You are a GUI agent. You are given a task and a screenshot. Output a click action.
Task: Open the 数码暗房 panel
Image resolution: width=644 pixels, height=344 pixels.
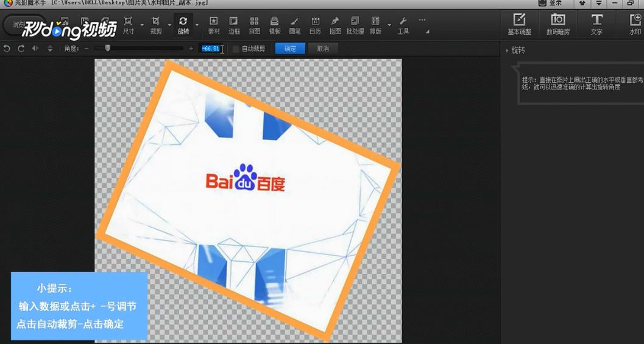(x=557, y=24)
